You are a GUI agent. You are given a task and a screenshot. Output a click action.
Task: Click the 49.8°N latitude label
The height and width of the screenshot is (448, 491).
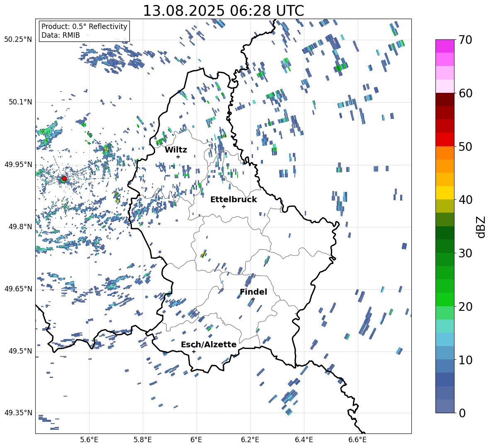[20, 227]
